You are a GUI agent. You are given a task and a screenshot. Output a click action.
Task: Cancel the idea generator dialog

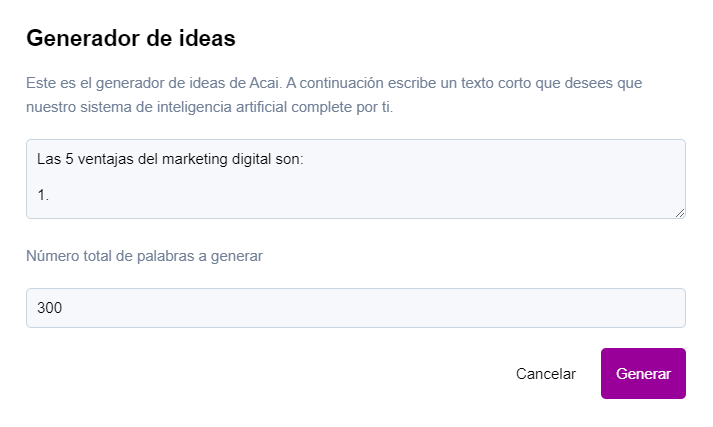546,373
